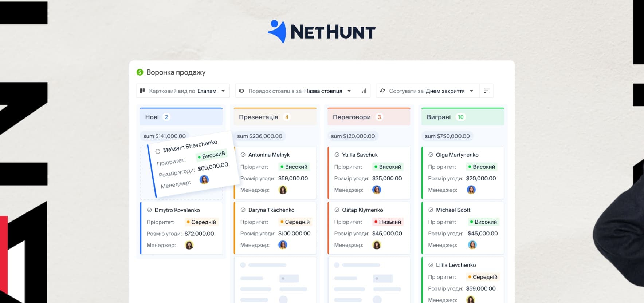Open the Ostap Klymenko deal
This screenshot has width=644, height=303.
[x=362, y=210]
